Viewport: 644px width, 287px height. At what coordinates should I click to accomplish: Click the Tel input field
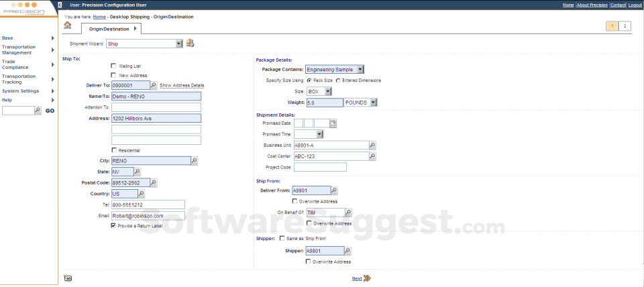click(148, 205)
